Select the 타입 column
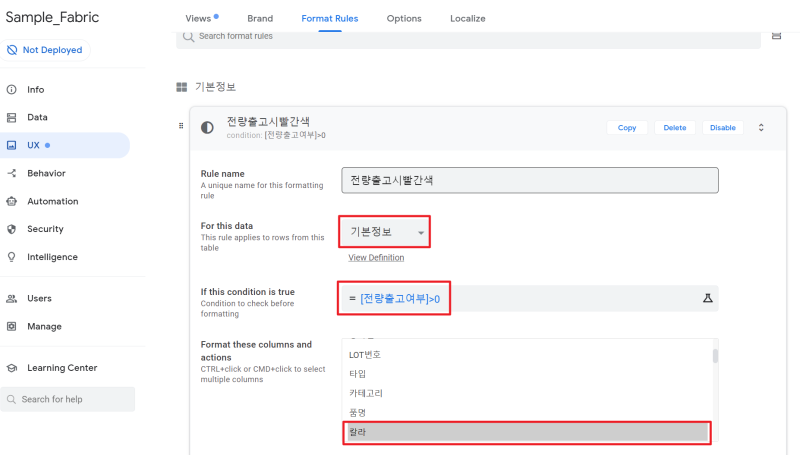This screenshot has height=455, width=800. pyautogui.click(x=527, y=374)
